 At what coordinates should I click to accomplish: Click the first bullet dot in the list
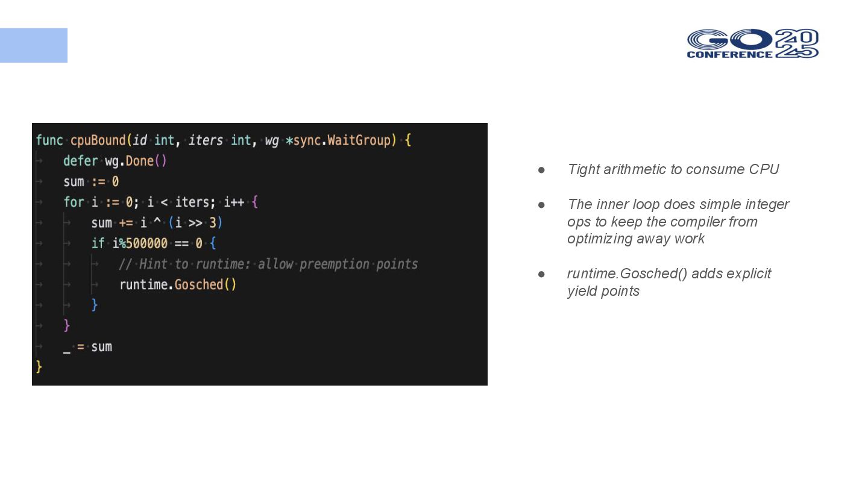point(541,170)
